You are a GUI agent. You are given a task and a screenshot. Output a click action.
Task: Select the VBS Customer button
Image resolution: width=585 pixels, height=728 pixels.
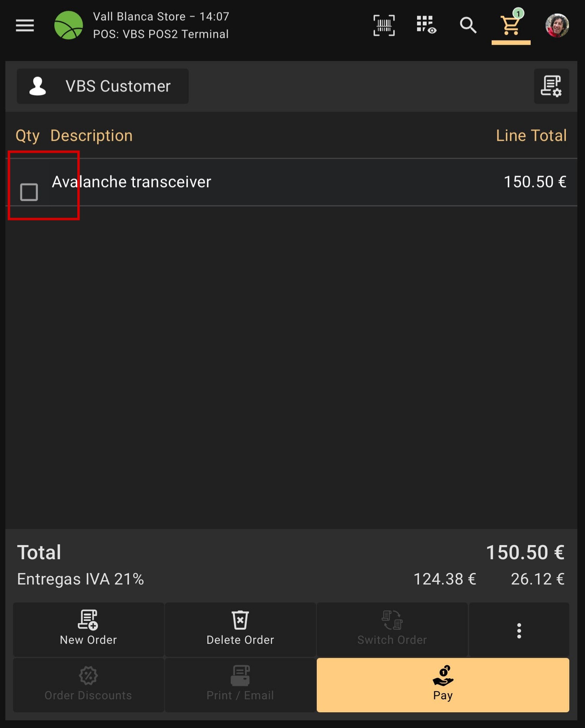click(x=103, y=86)
